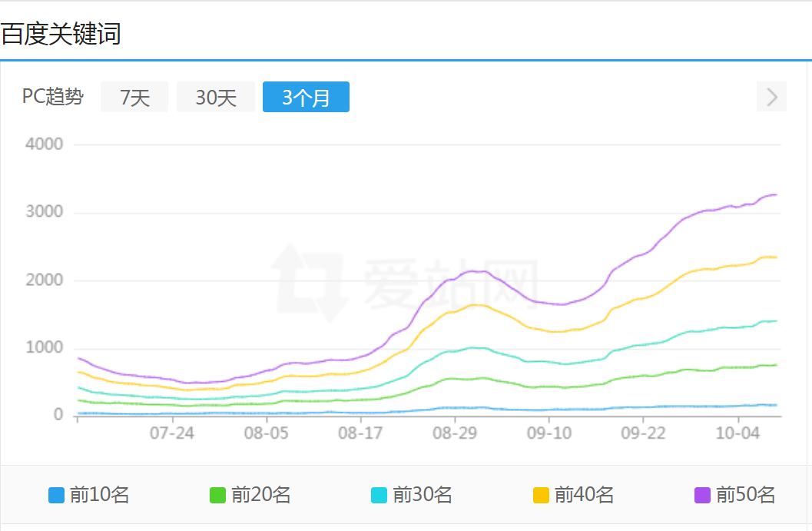Click the PC趋势 label
This screenshot has width=812, height=531.
point(52,98)
